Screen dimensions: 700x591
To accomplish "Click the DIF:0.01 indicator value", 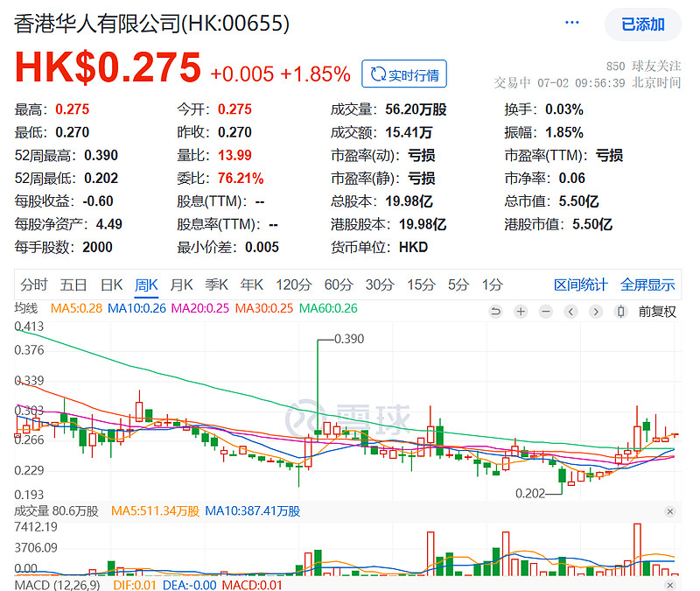I will click(135, 585).
